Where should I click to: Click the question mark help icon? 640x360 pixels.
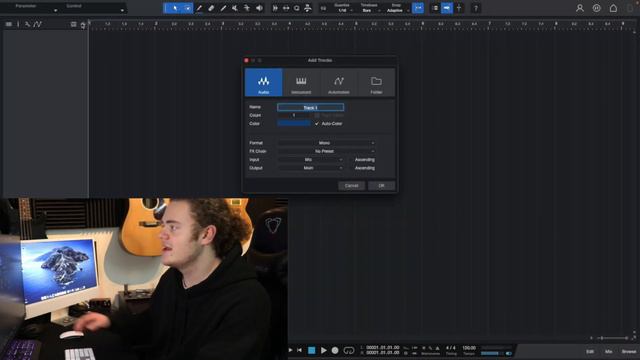(x=476, y=8)
